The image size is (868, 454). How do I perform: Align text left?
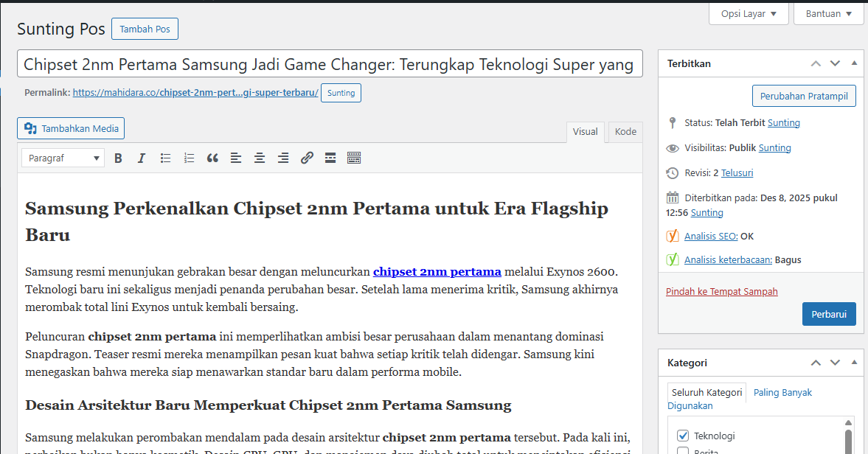coord(236,158)
